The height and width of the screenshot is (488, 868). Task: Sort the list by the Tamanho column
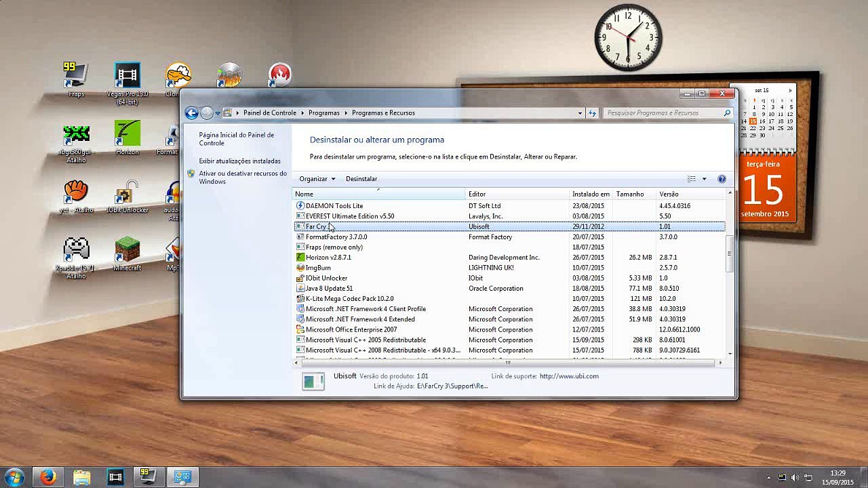point(634,194)
